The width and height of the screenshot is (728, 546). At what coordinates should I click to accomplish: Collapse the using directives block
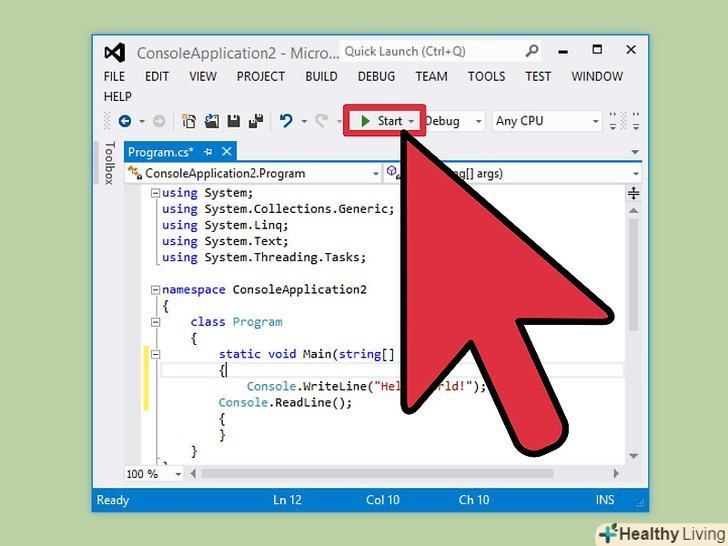(156, 193)
